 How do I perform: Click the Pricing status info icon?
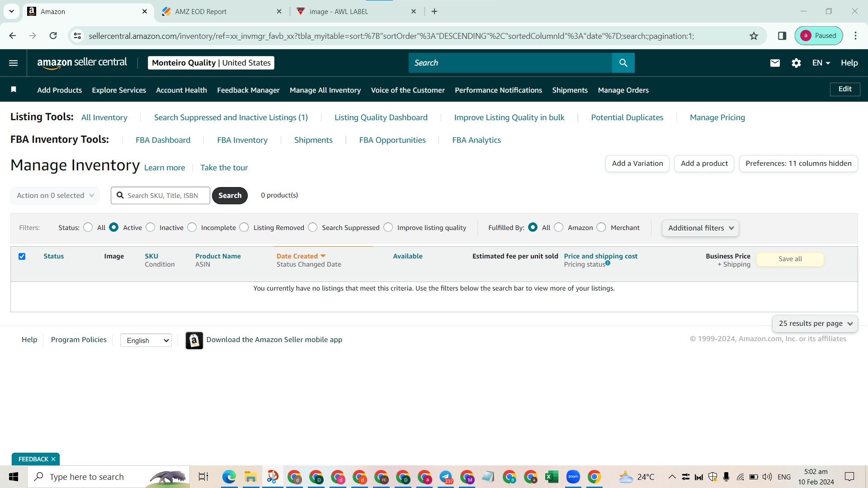click(608, 263)
